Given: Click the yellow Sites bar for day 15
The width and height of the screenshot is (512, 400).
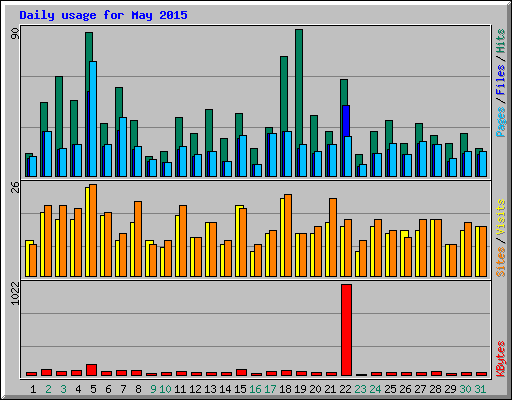Looking at the screenshot, I should point(239,241).
